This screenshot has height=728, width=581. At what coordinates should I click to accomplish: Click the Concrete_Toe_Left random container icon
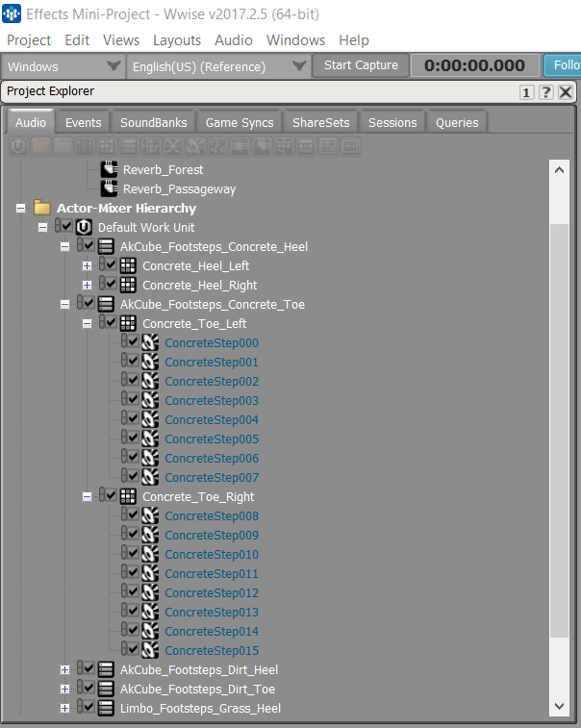[128, 323]
